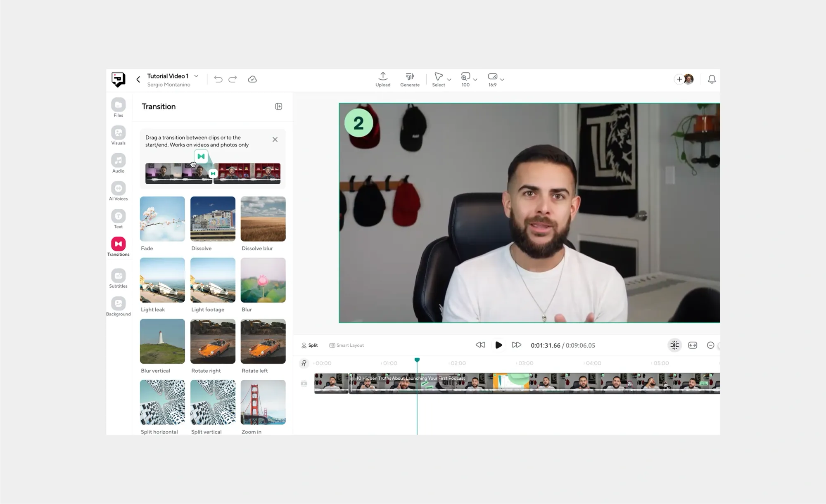Undo the last edit
The image size is (826, 504).
pos(218,79)
